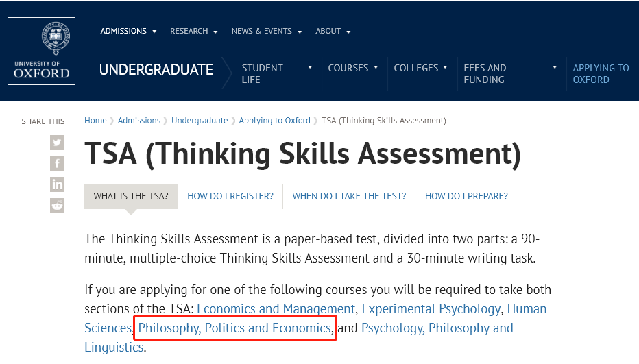
Task: Share this page on Twitter
Action: tap(57, 143)
